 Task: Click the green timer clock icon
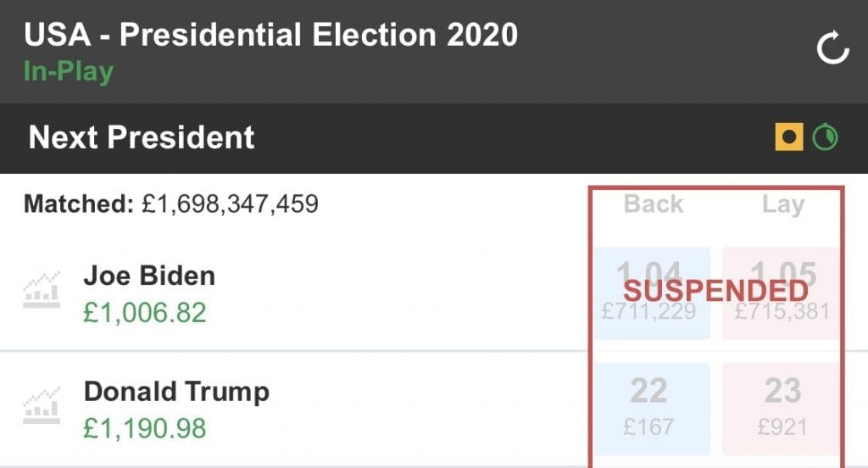pos(825,136)
